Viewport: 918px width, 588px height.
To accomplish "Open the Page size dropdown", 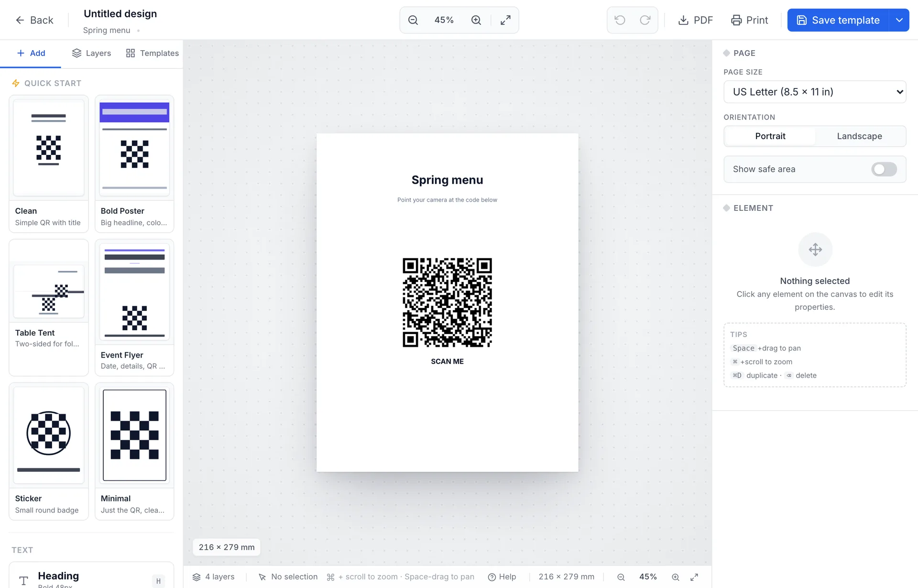I will (815, 92).
